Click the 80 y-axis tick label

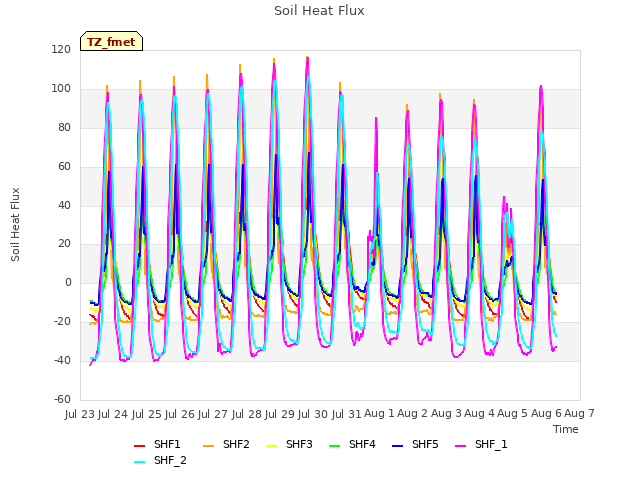(x=64, y=127)
